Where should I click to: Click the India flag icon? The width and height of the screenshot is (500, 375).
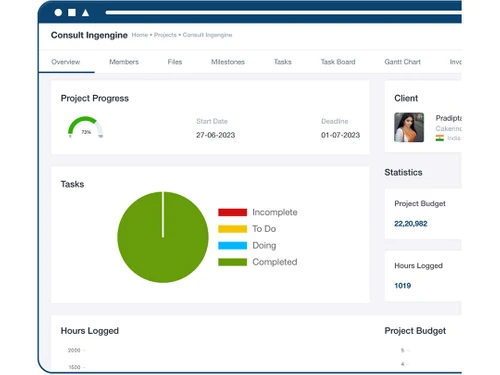pyautogui.click(x=440, y=138)
